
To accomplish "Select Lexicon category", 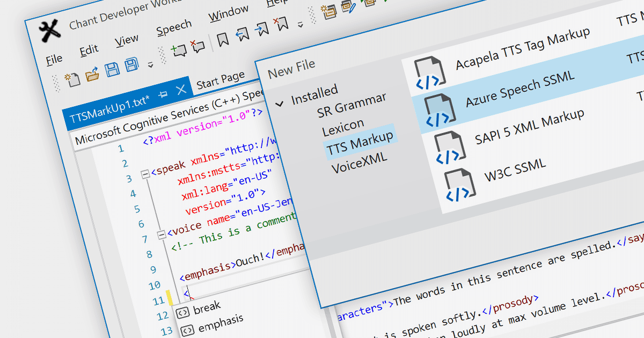I will coord(343,127).
